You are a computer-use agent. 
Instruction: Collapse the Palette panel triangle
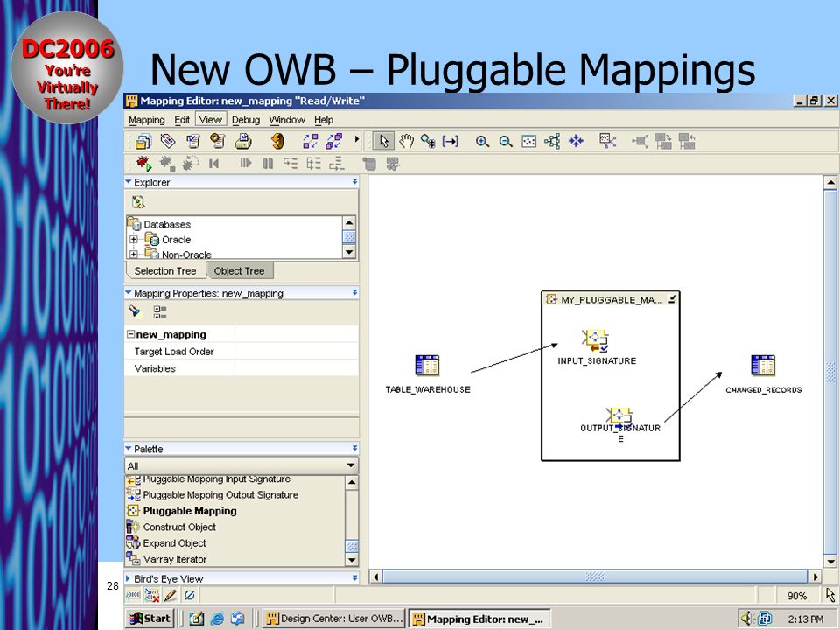coord(129,448)
